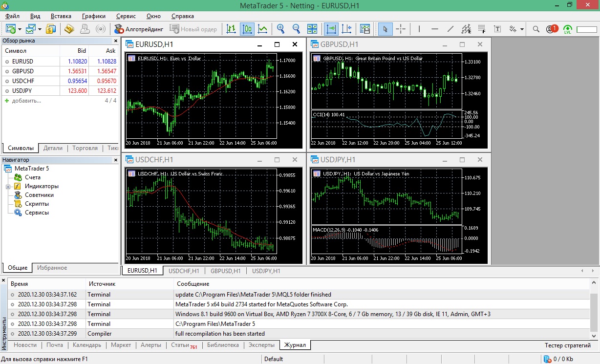
Task: Pick the Fibonacci retracement tool
Action: pyautogui.click(x=482, y=29)
